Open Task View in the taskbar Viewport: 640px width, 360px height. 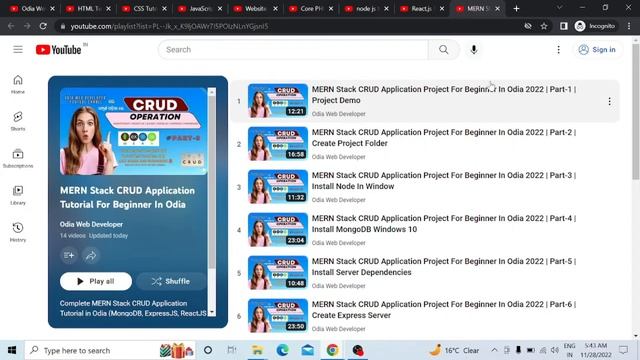232,350
